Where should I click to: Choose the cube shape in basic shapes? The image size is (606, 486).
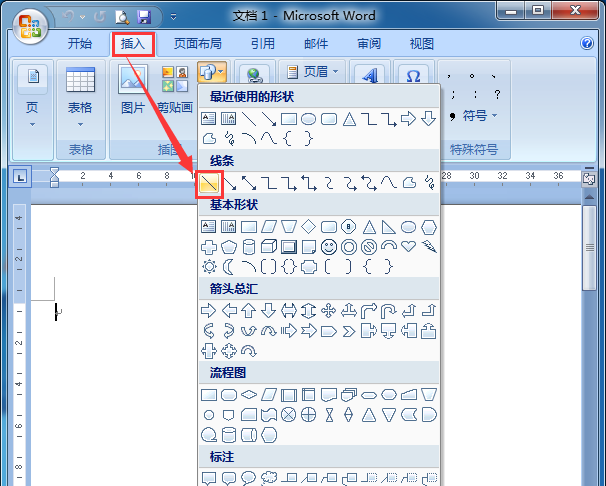(x=269, y=246)
